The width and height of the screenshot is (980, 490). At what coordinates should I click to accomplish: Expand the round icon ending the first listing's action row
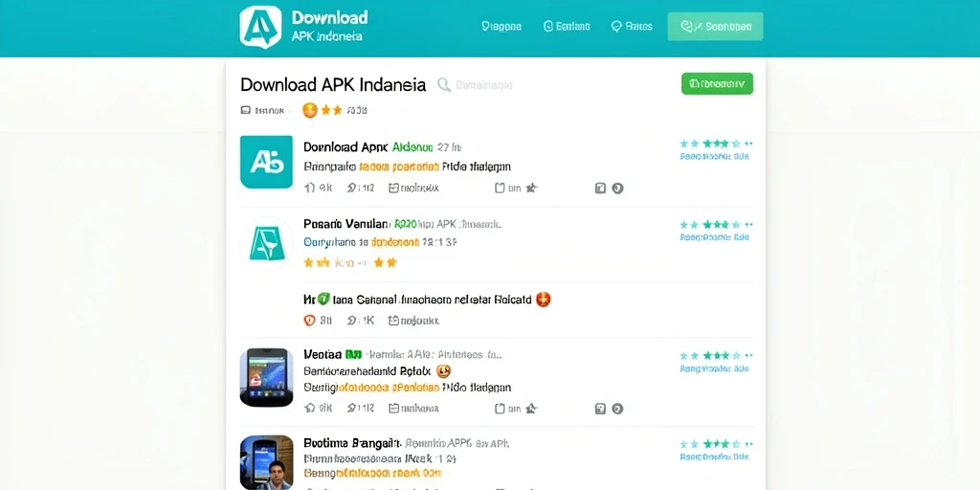617,189
